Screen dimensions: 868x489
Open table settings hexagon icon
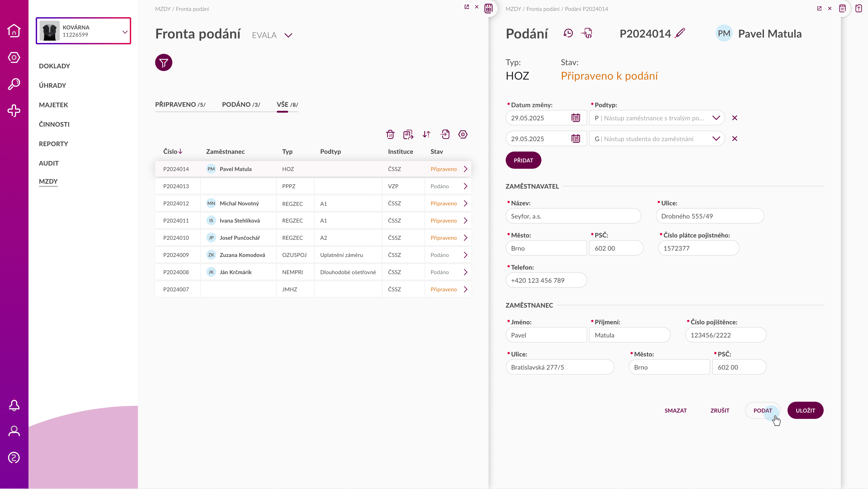click(463, 135)
